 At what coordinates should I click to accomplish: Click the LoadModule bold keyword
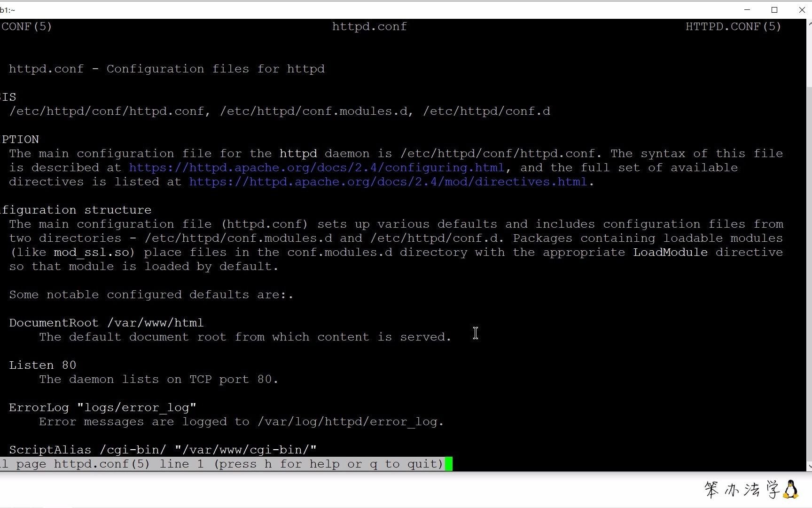(670, 252)
